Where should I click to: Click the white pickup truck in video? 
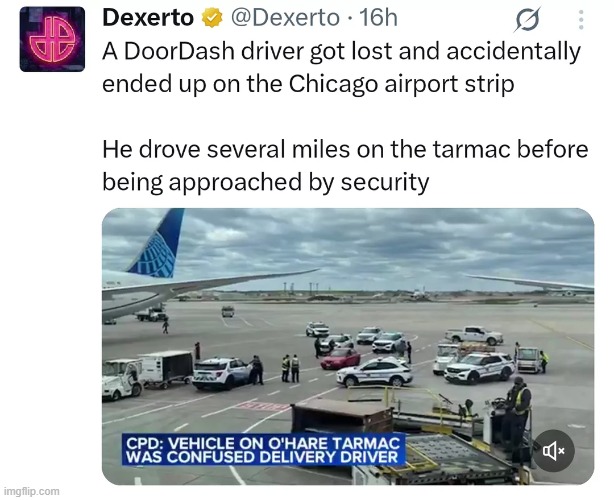pos(474,335)
